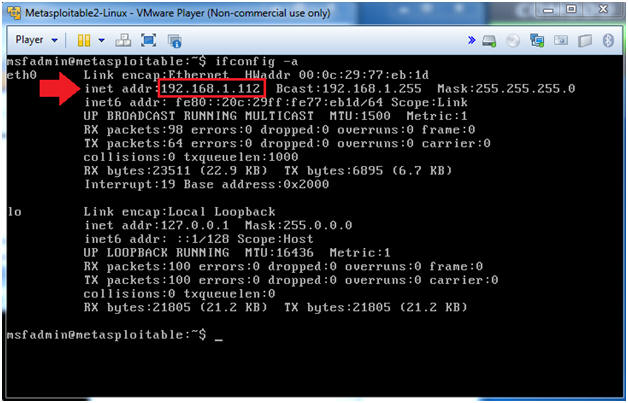This screenshot has width=628, height=403.
Task: Open the unity mode window icon
Action: pyautogui.click(x=175, y=40)
